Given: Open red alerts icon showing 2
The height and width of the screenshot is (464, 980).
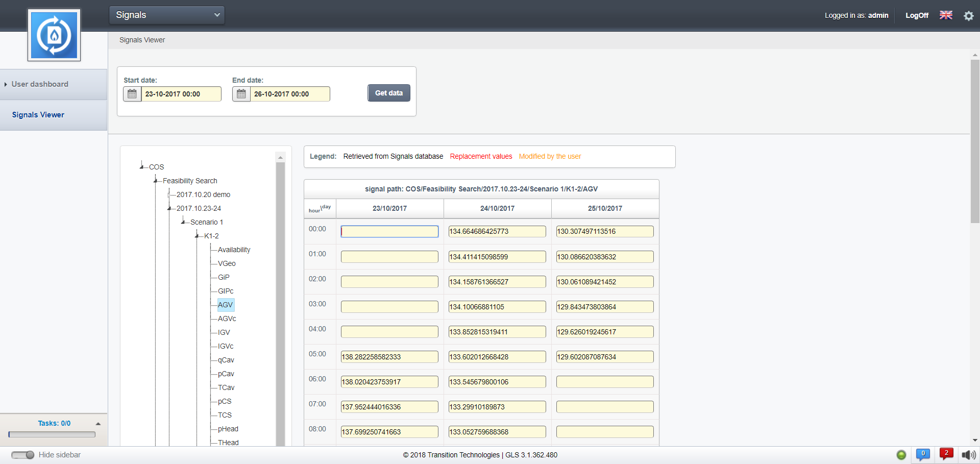Looking at the screenshot, I should [x=946, y=454].
